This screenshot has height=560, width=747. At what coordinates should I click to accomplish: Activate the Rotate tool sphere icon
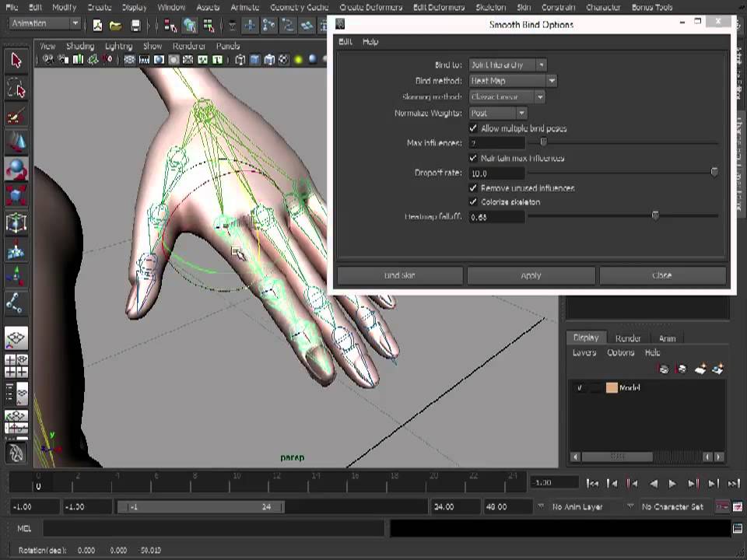tap(16, 169)
